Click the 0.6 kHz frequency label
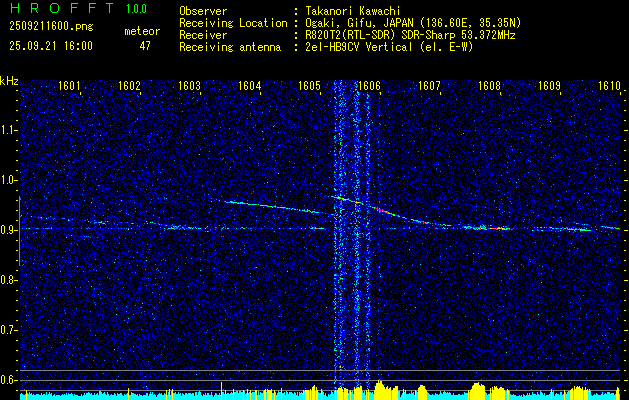This screenshot has height=400, width=629. [8, 380]
